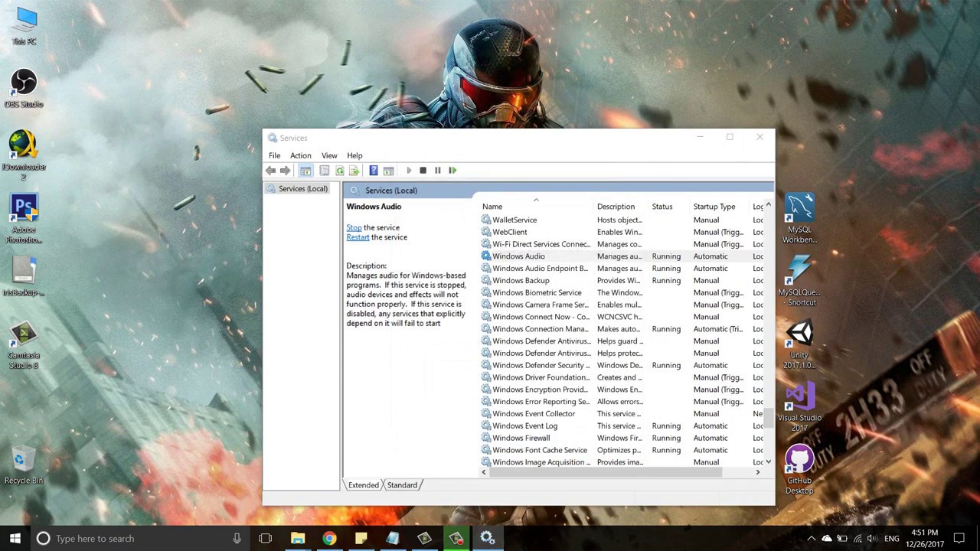Select Windows Event Collector row
The image size is (980, 551).
[622, 414]
